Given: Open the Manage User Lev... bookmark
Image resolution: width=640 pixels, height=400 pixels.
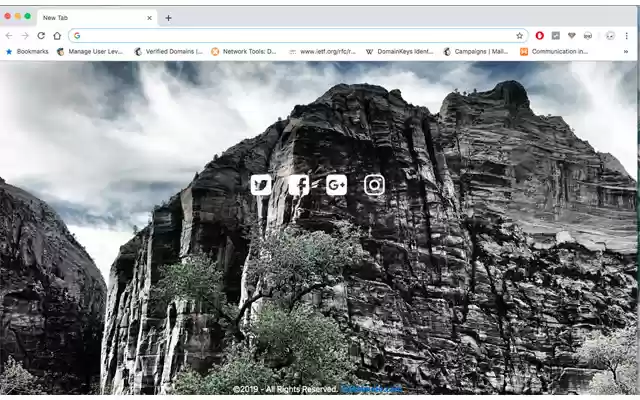Looking at the screenshot, I should (90, 51).
